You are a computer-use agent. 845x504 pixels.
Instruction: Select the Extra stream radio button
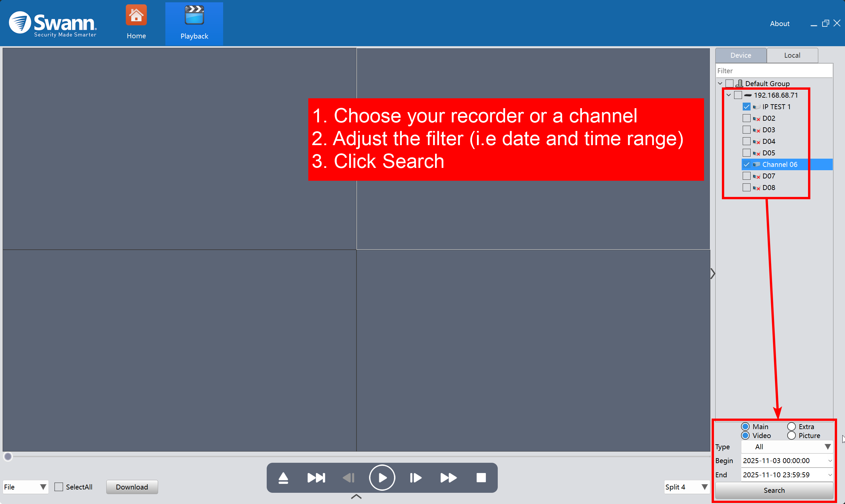click(791, 426)
